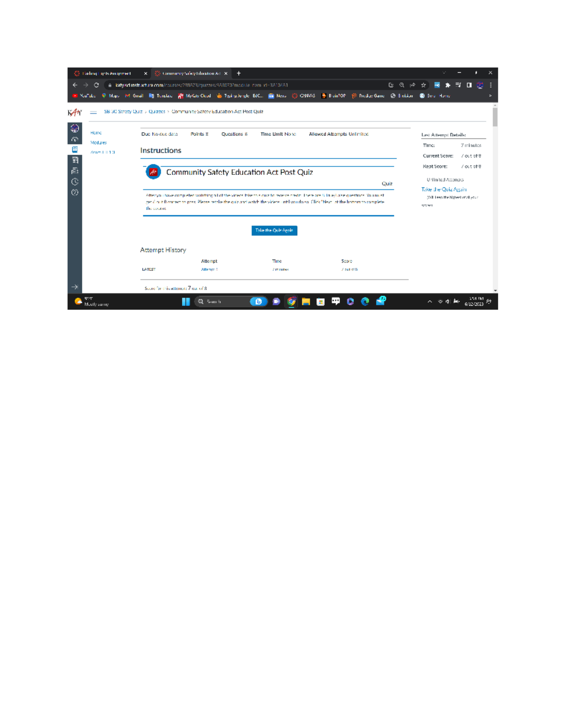Bookmark this page with the star icon
The height and width of the screenshot is (728, 563).
coord(423,85)
